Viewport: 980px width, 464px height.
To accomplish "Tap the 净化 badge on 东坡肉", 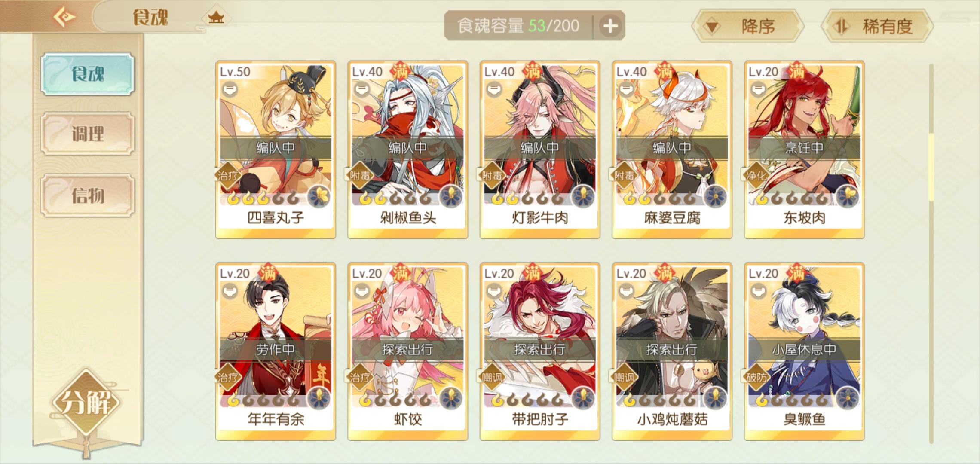I will (756, 176).
